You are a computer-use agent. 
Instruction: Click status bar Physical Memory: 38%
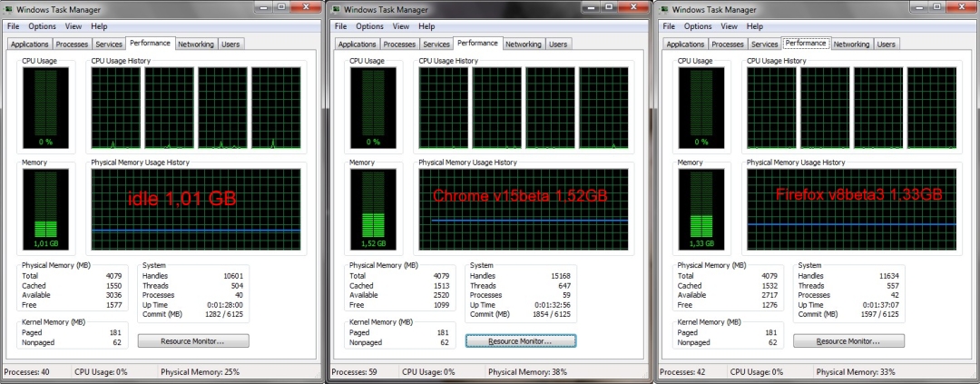(527, 372)
